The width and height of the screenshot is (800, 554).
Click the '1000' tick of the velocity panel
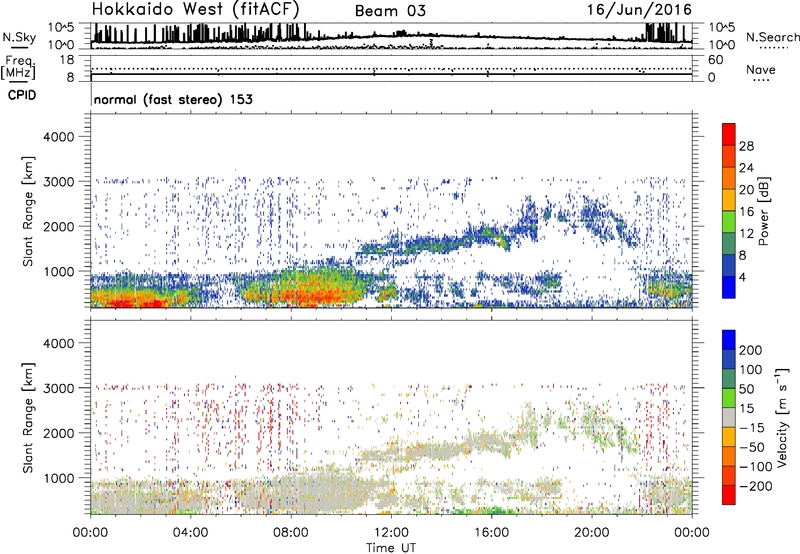click(x=59, y=478)
